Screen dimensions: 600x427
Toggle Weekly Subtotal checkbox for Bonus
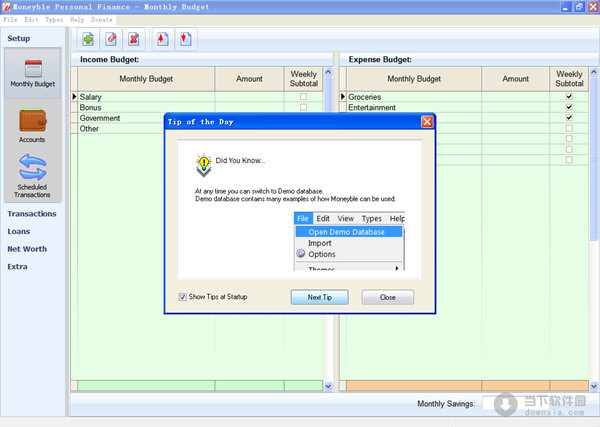(303, 107)
